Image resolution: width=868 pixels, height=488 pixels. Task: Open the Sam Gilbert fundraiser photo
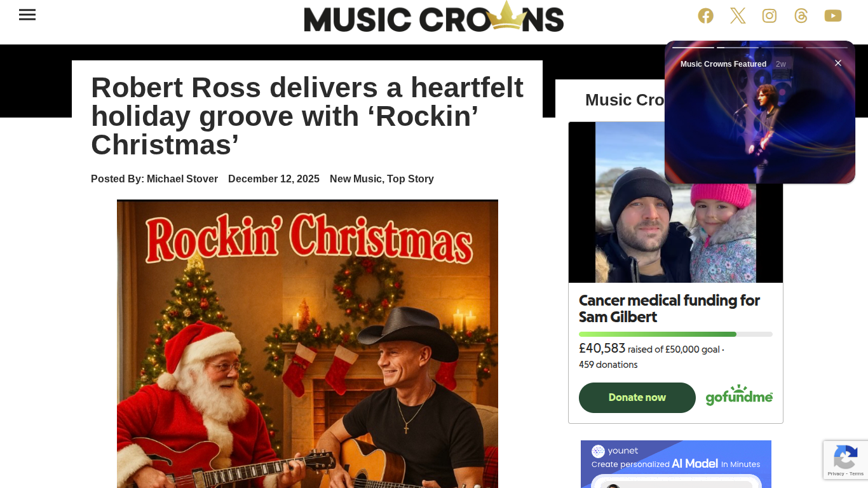point(675,202)
